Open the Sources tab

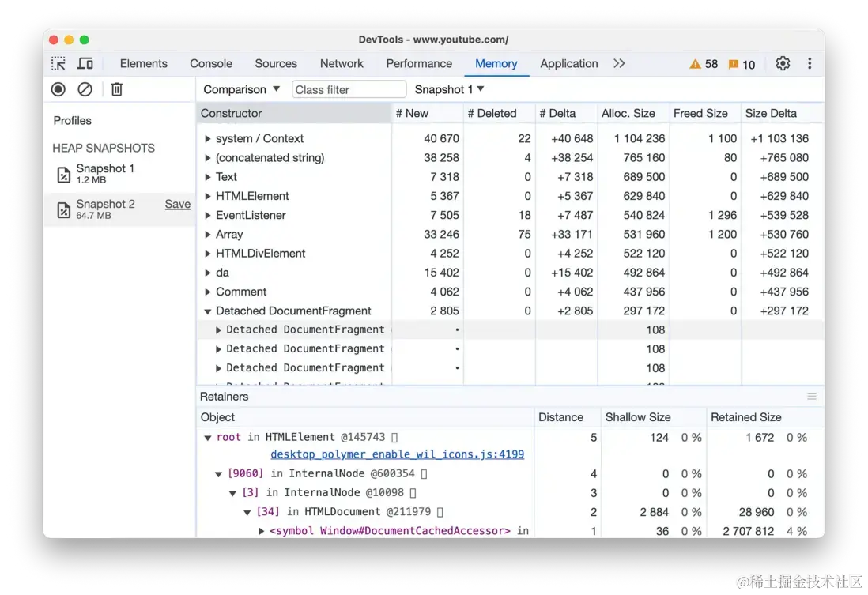pyautogui.click(x=276, y=64)
